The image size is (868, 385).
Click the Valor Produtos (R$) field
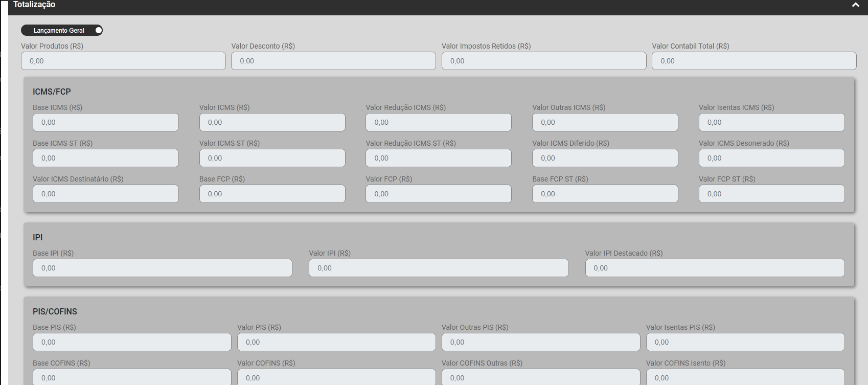click(123, 61)
